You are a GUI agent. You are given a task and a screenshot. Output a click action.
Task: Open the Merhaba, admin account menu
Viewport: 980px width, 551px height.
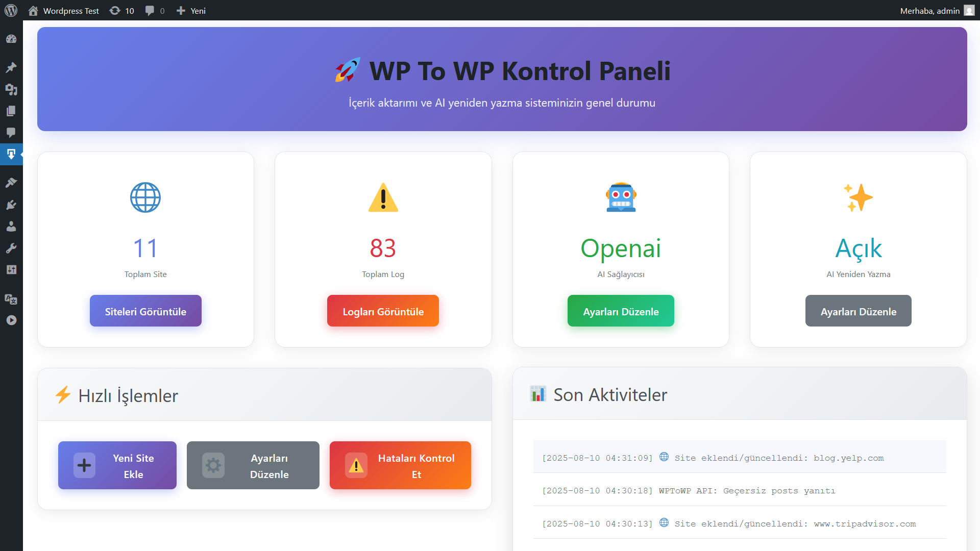937,11
